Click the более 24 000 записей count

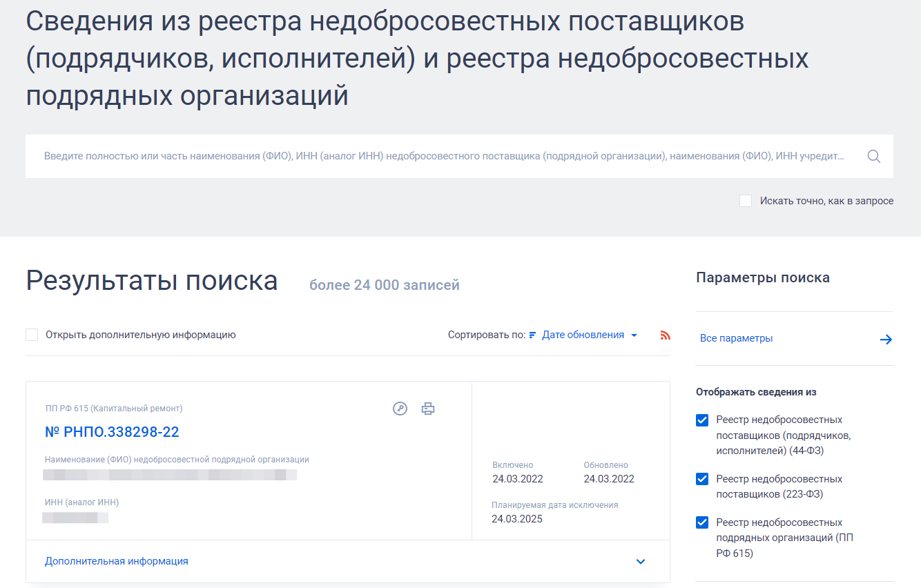point(384,285)
